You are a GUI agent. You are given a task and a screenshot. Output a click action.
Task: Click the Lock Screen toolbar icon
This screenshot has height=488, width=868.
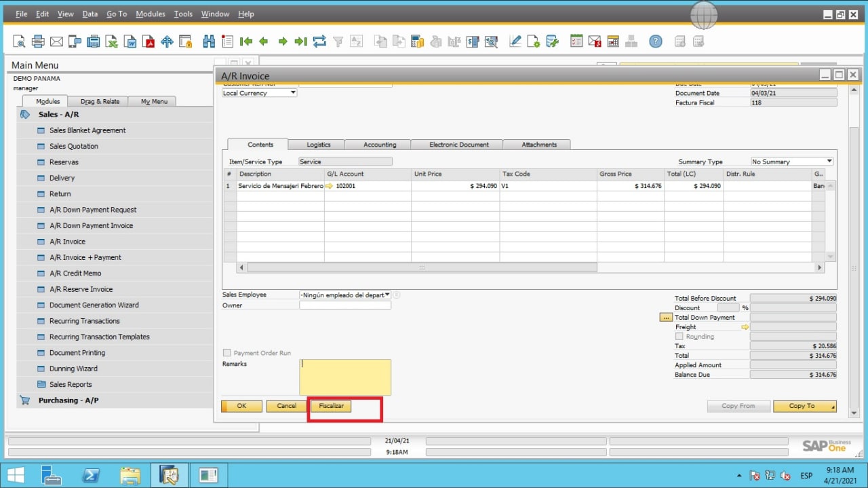(x=184, y=41)
